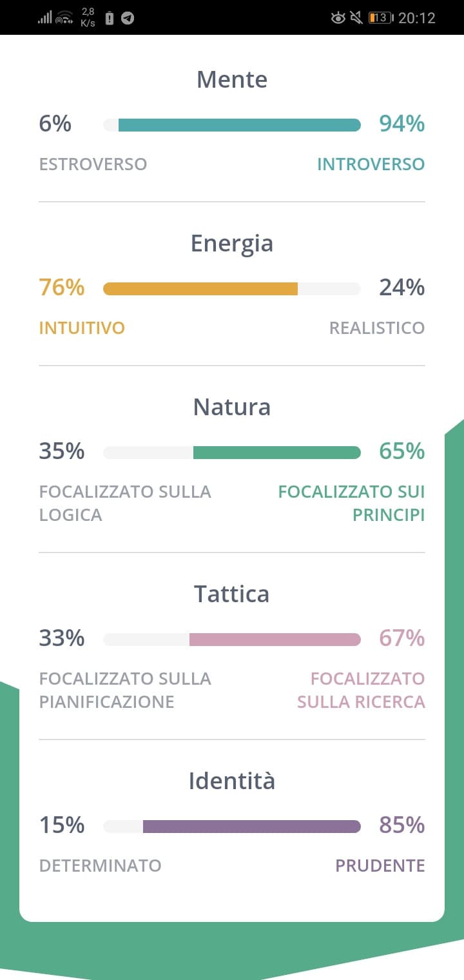Click the green Natura progress bar
The height and width of the screenshot is (980, 464).
click(x=232, y=453)
